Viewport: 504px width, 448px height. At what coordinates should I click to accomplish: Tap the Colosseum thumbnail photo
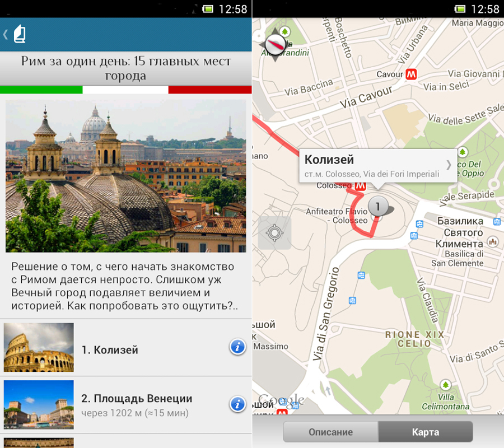click(x=39, y=347)
